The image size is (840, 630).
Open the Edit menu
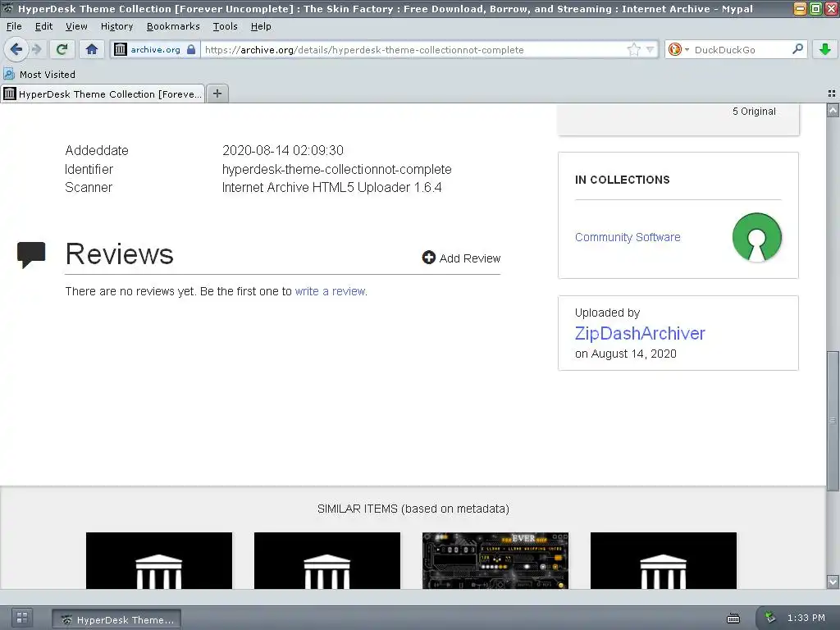click(x=43, y=26)
